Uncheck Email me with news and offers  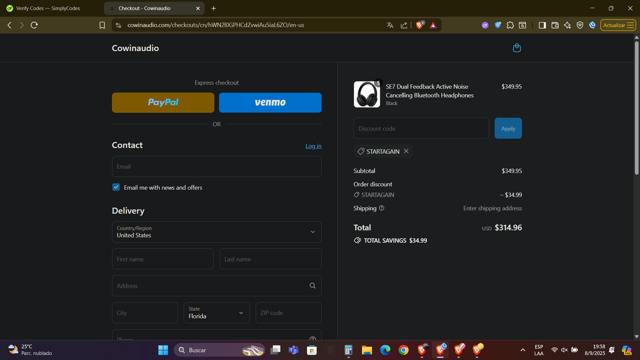pos(116,187)
